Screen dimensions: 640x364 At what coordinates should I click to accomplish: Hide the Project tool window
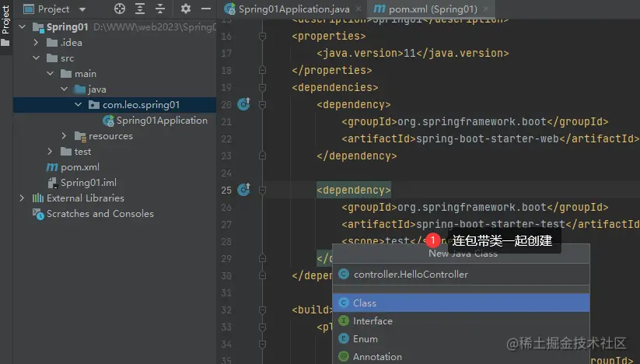(x=206, y=9)
